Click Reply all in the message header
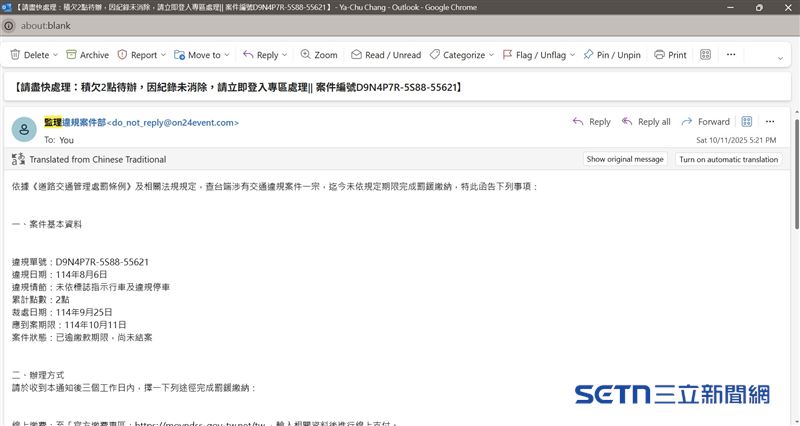800x426 pixels. click(646, 122)
